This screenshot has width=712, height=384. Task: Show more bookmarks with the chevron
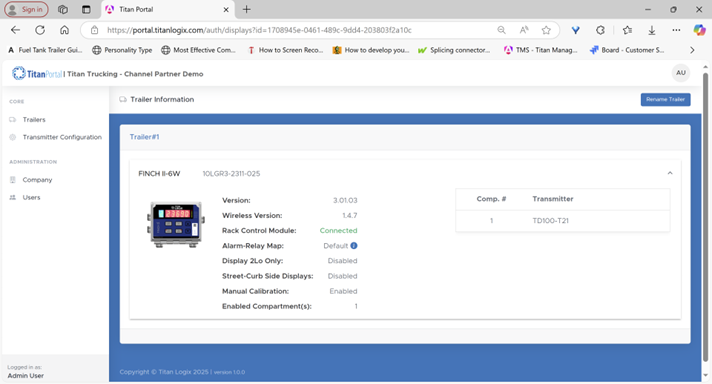tap(692, 50)
